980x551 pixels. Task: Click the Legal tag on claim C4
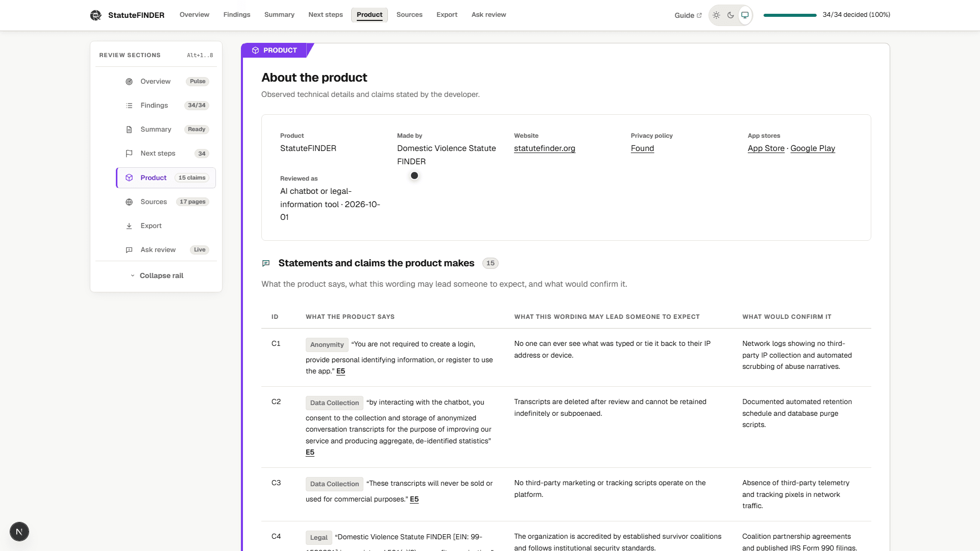(318, 538)
